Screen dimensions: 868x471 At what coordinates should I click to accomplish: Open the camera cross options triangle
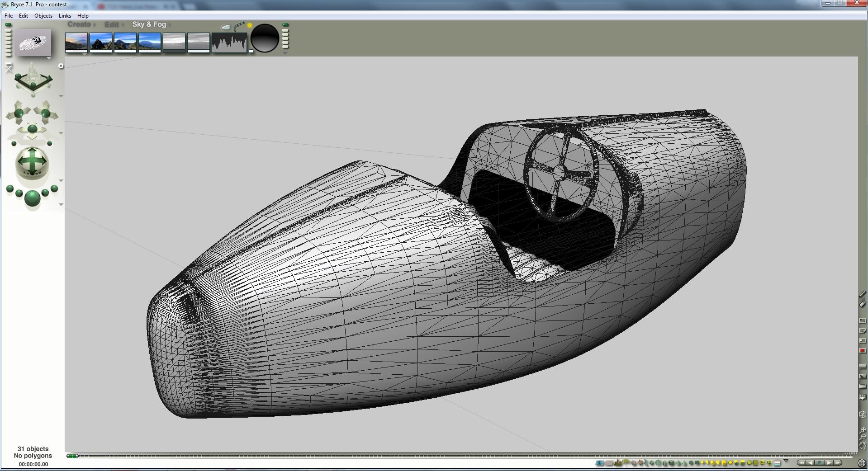coord(61,133)
